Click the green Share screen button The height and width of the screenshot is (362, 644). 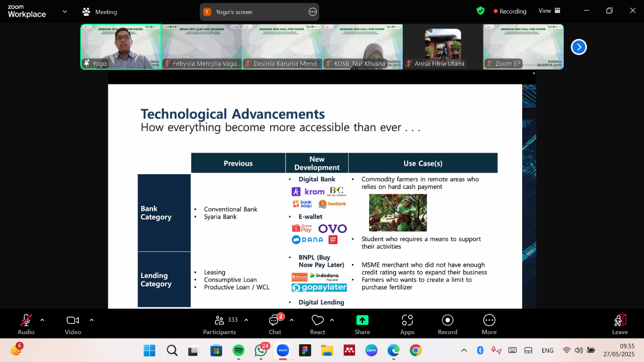pyautogui.click(x=362, y=324)
